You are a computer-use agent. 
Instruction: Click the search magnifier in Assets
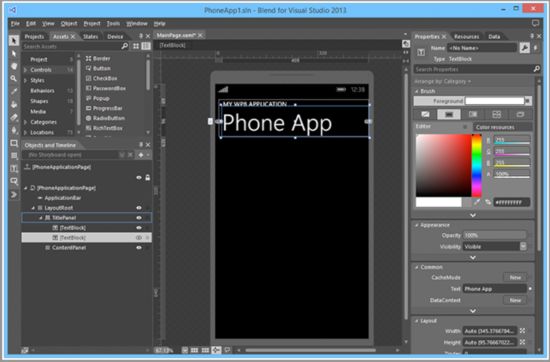coord(125,46)
